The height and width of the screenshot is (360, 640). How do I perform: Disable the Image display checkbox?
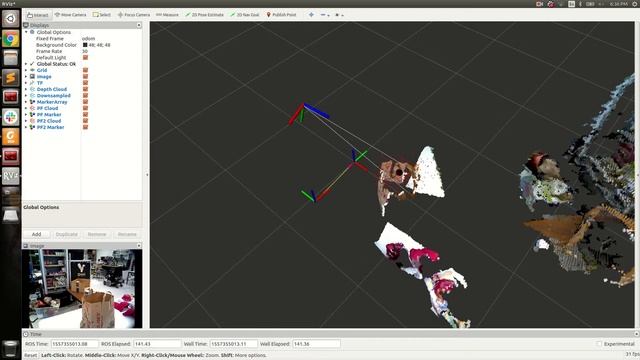pos(85,76)
